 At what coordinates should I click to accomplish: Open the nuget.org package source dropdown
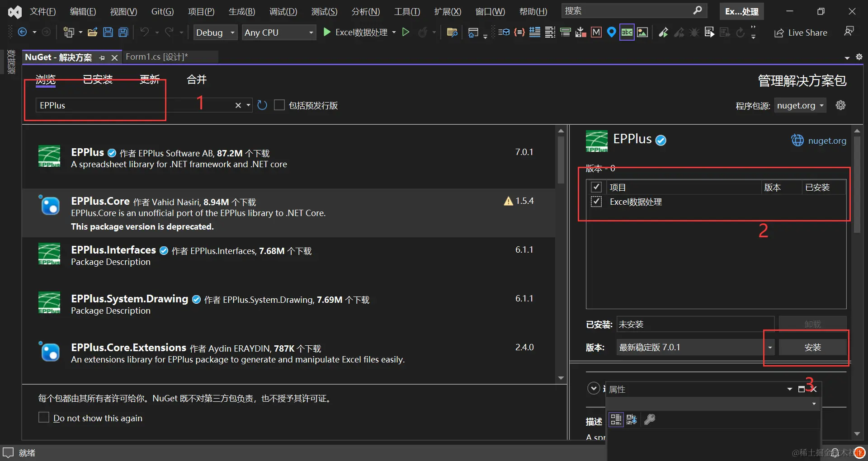click(800, 105)
